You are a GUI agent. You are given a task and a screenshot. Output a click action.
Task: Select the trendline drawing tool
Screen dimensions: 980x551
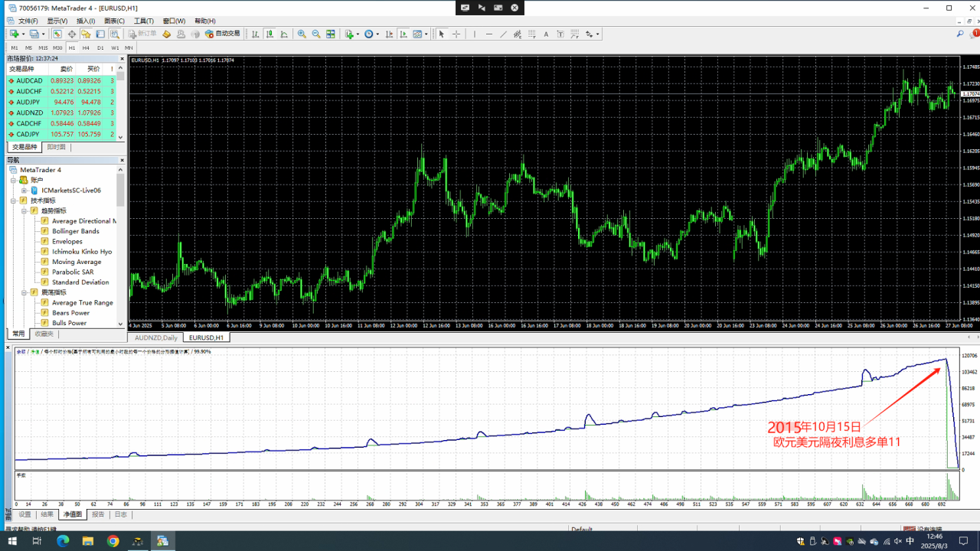tap(503, 34)
